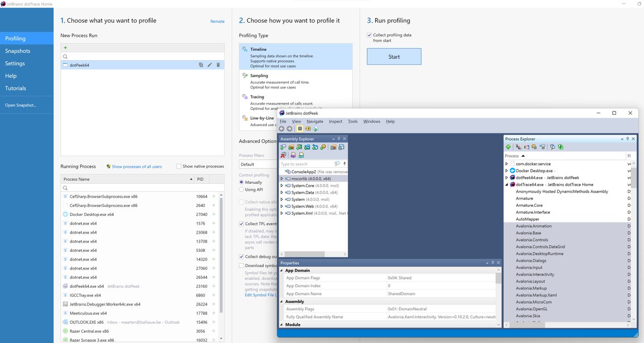The width and height of the screenshot is (644, 343).
Task: Click the search options icon in Assembly Explorer search
Action: 337,164
